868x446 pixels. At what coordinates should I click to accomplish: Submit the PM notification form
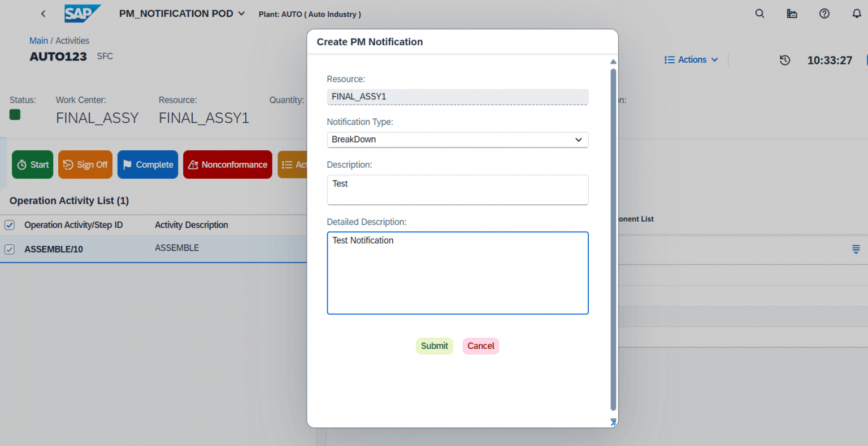coord(434,345)
